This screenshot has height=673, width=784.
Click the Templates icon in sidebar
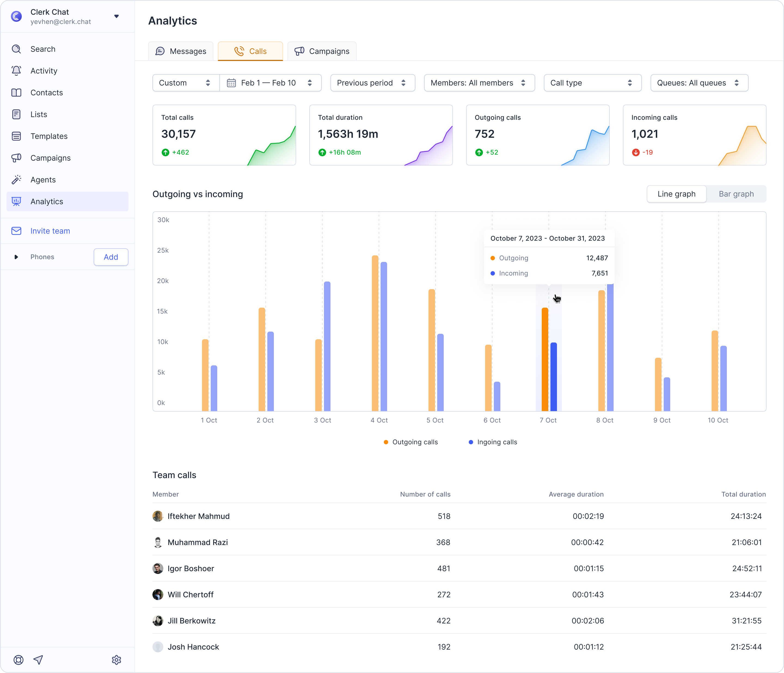[x=16, y=136]
